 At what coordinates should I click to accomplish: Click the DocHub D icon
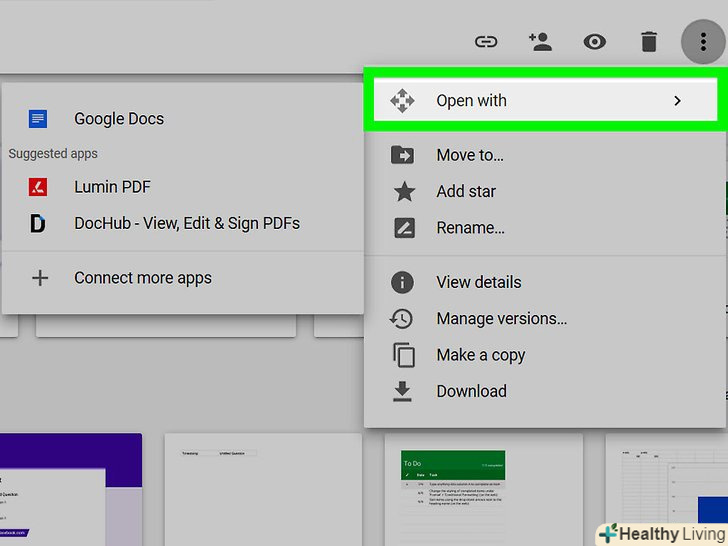point(38,223)
